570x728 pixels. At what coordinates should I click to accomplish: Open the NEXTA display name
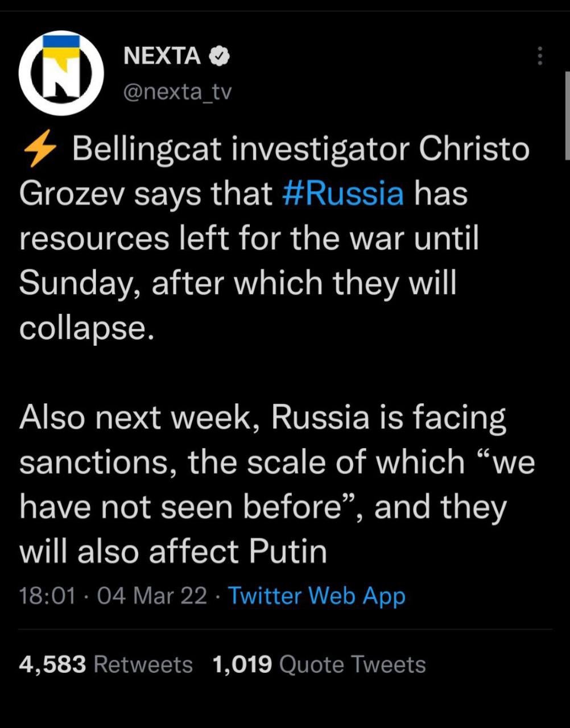click(162, 56)
